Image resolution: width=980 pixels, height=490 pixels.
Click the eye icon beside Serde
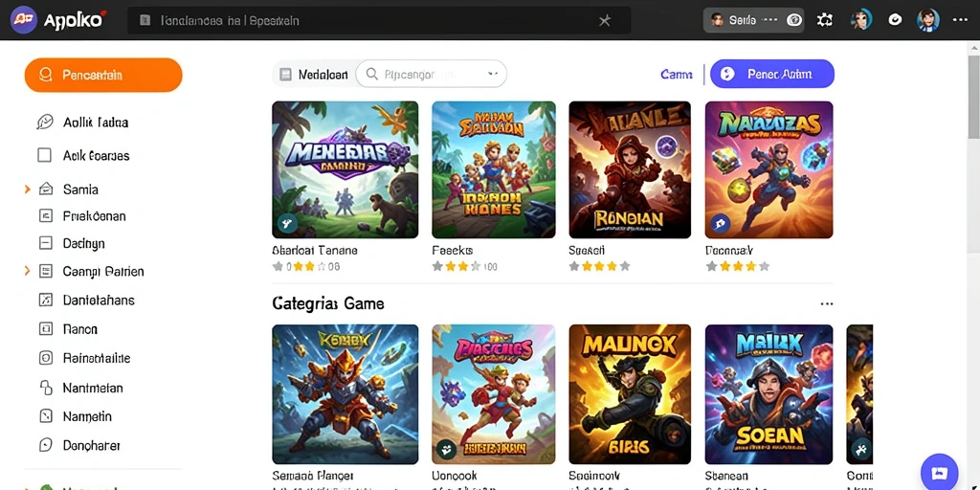click(794, 20)
